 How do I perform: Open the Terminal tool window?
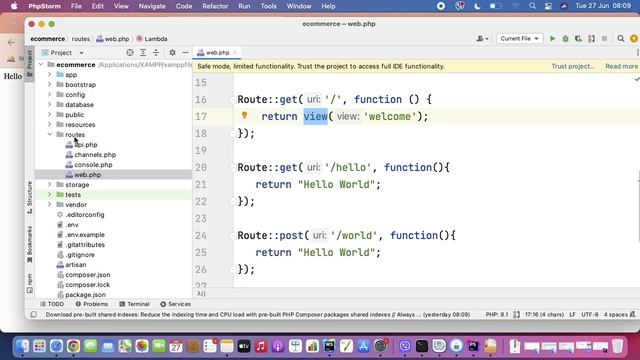(134, 304)
